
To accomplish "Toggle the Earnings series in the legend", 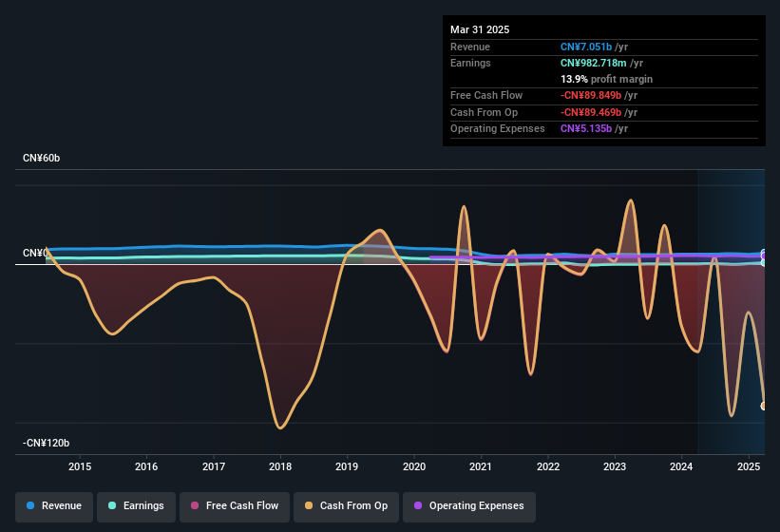I will click(x=136, y=506).
